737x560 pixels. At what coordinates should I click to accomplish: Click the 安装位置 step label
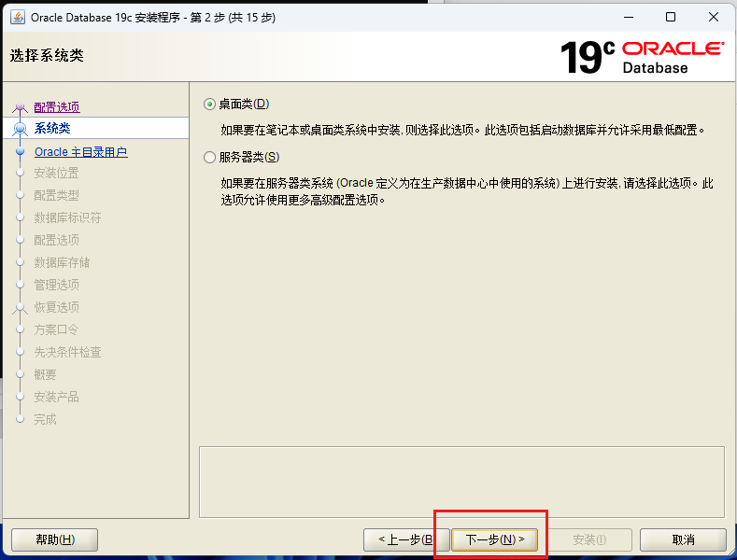click(56, 173)
